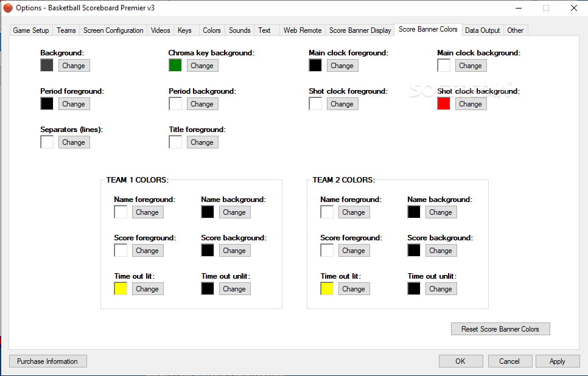Change the Shot clock background color
The height and width of the screenshot is (376, 588).
471,104
